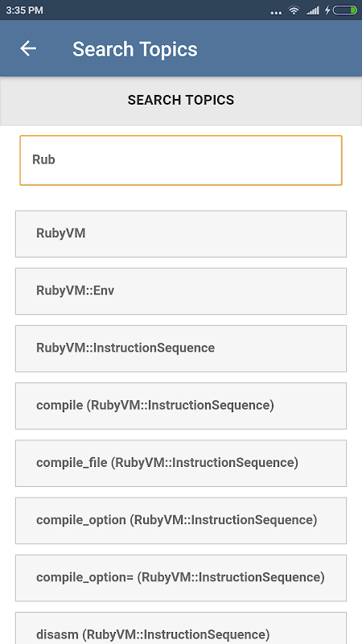362x644 pixels.
Task: Open compile (RubyVM::InstructionSequence) topic
Action: point(180,406)
